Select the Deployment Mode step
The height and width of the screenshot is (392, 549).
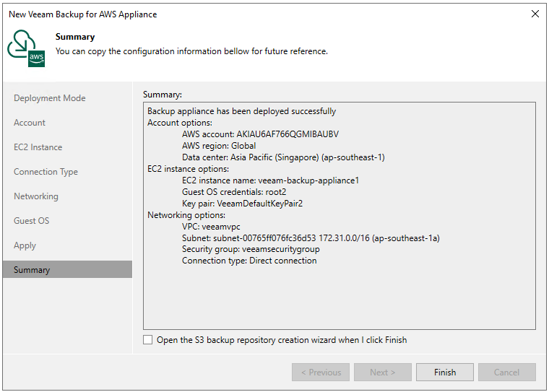point(49,98)
